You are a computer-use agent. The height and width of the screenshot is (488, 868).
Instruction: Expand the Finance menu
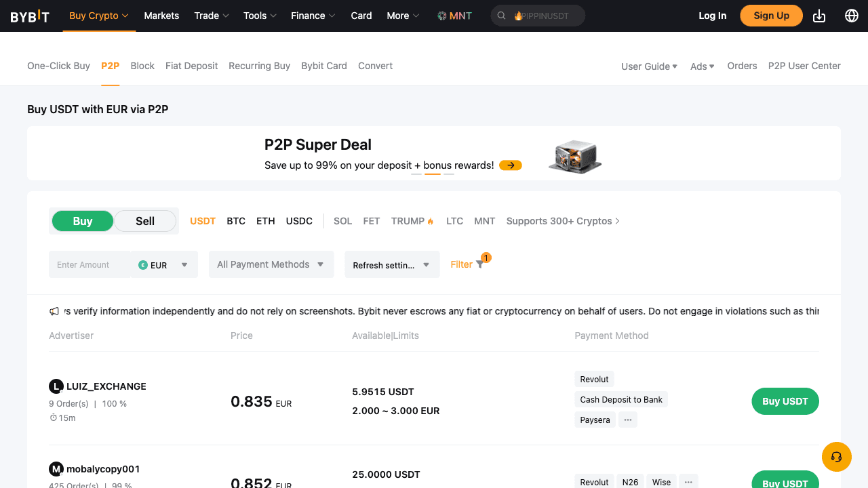313,16
